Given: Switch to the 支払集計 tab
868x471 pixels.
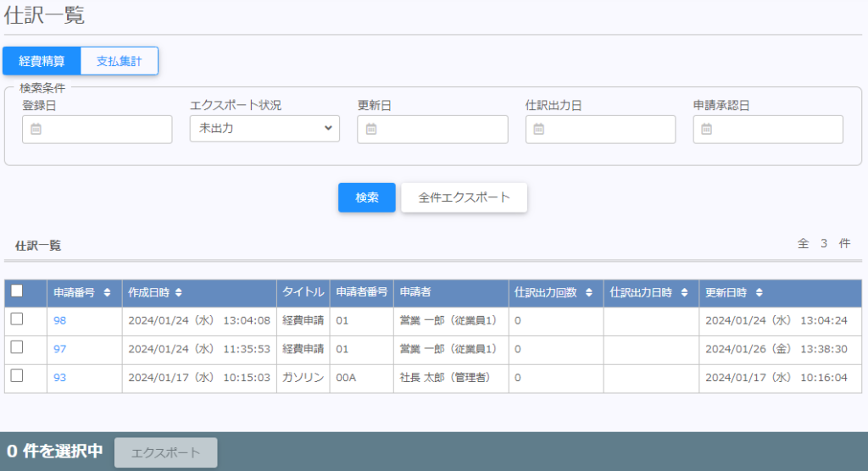Looking at the screenshot, I should pos(119,61).
